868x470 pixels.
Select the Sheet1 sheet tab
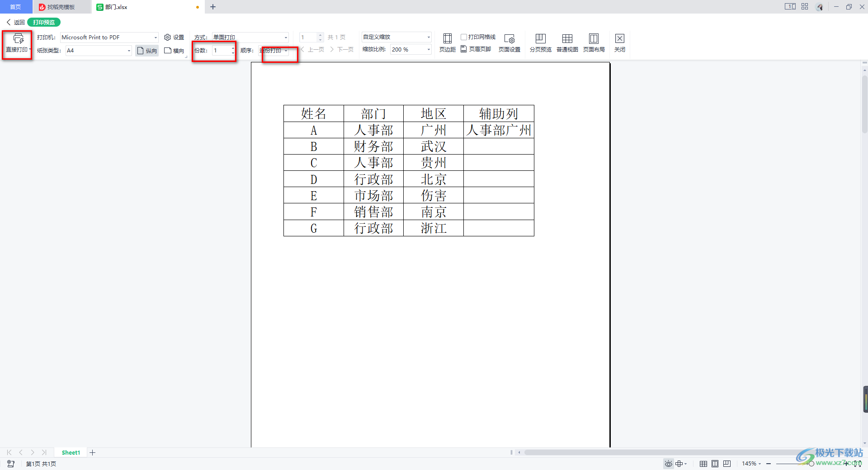tap(71, 452)
